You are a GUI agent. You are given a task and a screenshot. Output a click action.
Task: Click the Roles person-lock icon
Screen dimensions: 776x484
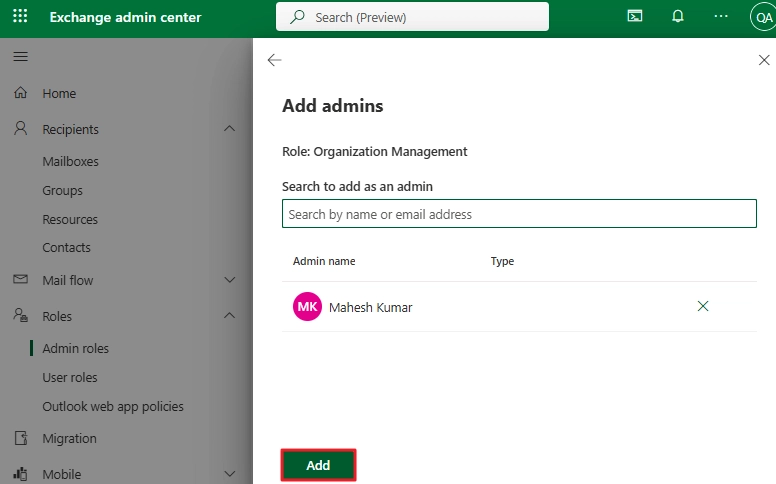(x=20, y=315)
